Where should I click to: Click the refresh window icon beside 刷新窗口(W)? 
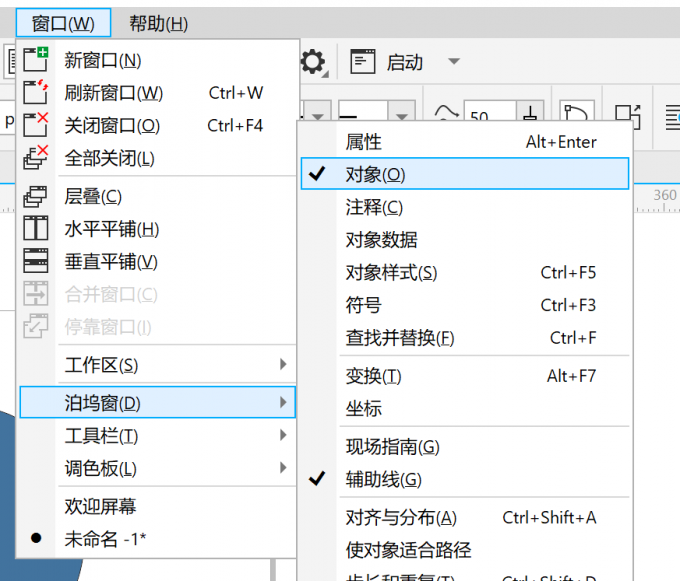[x=36, y=92]
